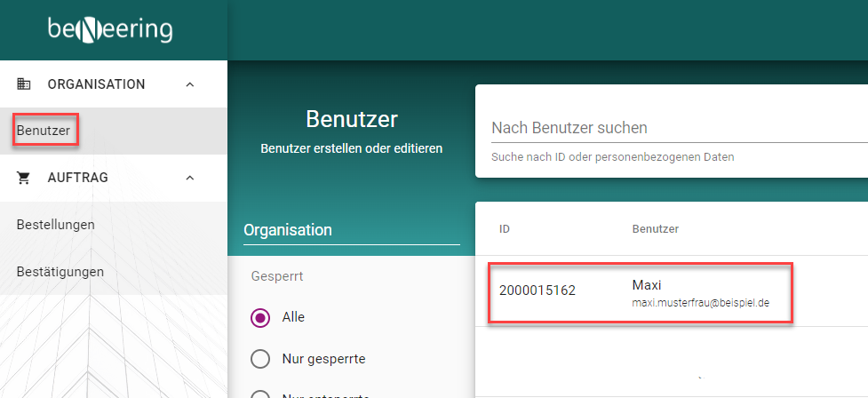This screenshot has height=398, width=868.
Task: Click the Auftrag shopping cart icon
Action: pos(24,178)
